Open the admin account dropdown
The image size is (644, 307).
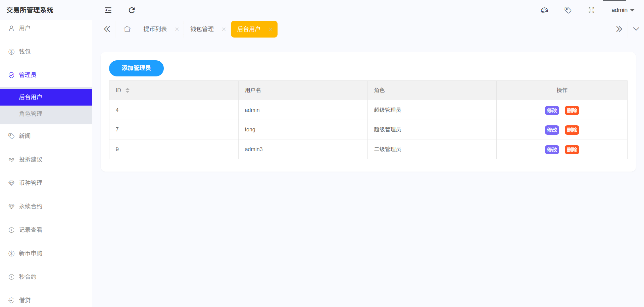pos(623,10)
